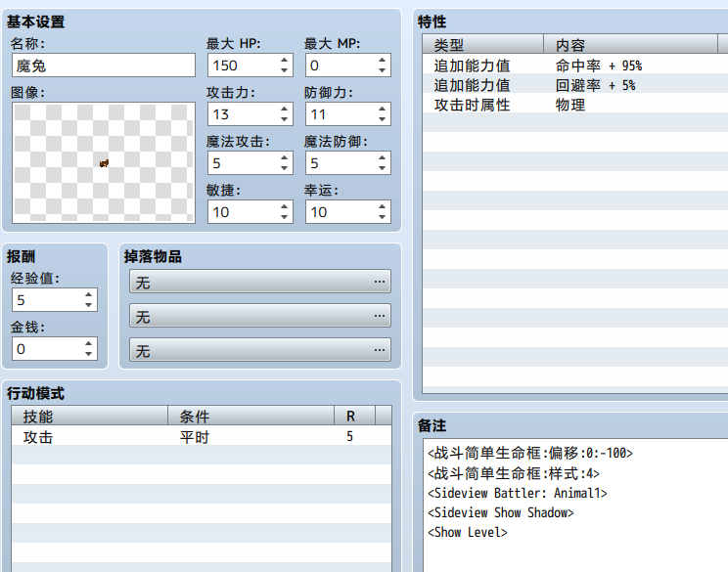Screen dimensions: 728x572
Task: Open the enemy 图像 picker thumbnail
Action: [104, 163]
